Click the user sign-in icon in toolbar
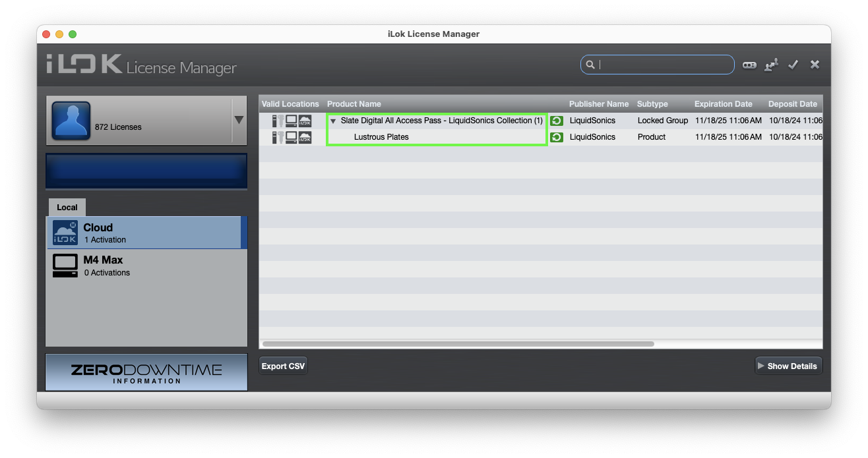This screenshot has width=868, height=458. 771,65
